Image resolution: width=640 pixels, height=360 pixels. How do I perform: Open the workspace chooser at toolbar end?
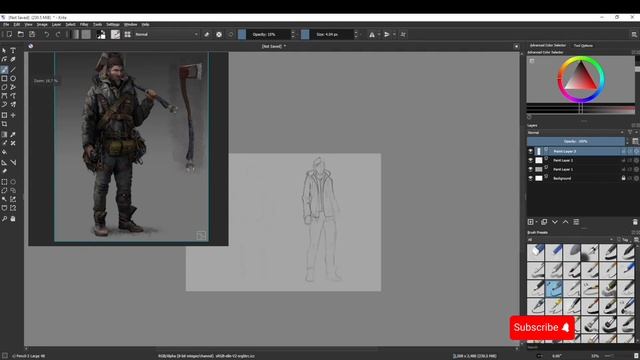[x=634, y=35]
